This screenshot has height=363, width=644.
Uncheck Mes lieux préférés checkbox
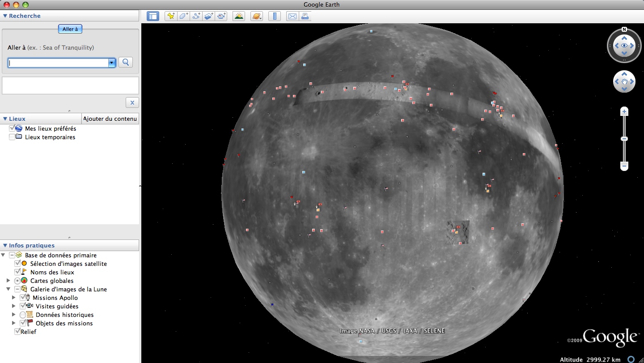tap(12, 128)
